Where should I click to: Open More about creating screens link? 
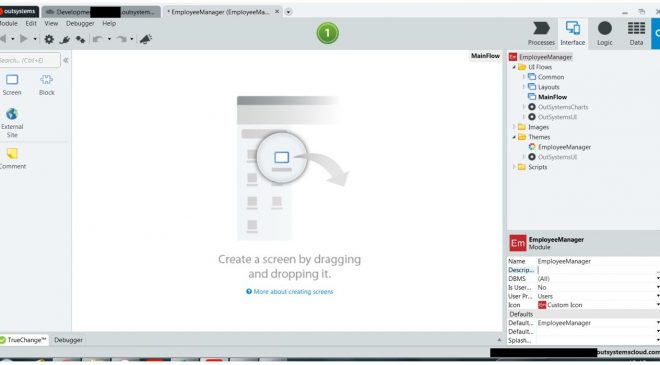293,291
